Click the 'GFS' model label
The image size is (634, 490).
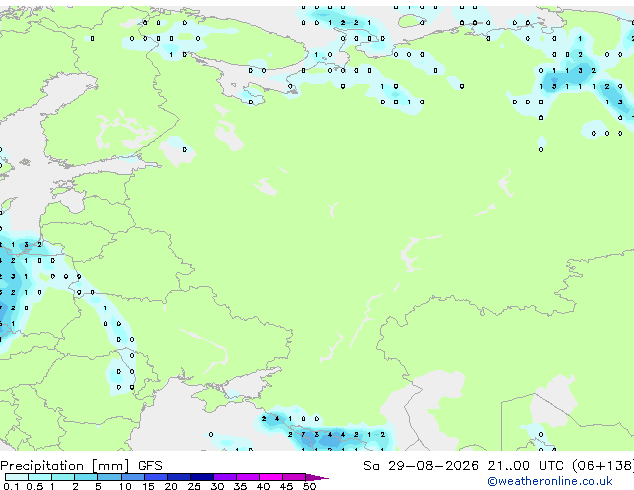(150, 466)
